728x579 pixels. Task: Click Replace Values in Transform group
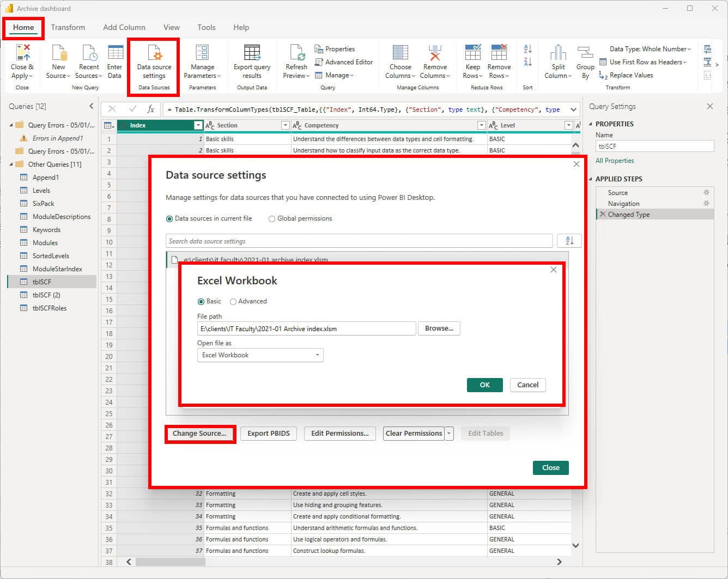626,75
